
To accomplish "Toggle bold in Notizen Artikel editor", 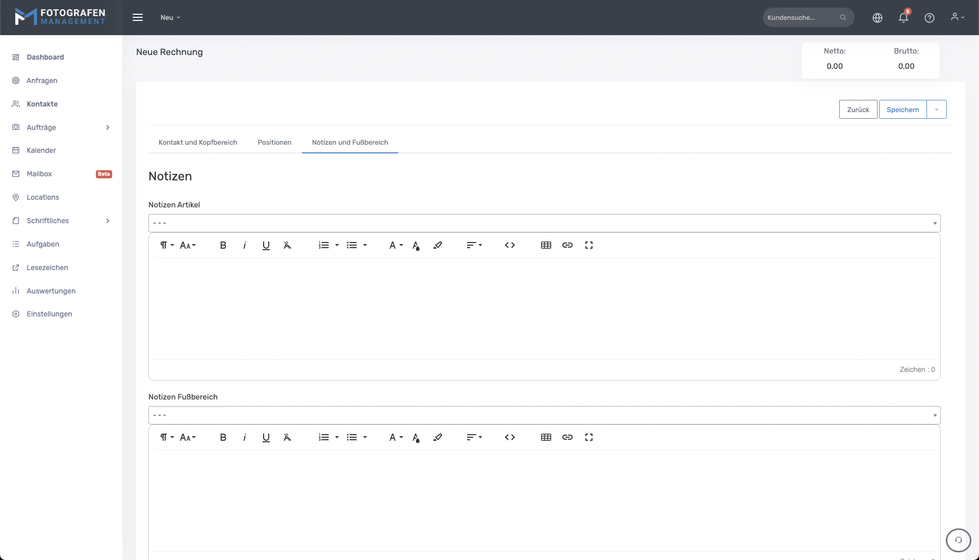I will (x=223, y=245).
